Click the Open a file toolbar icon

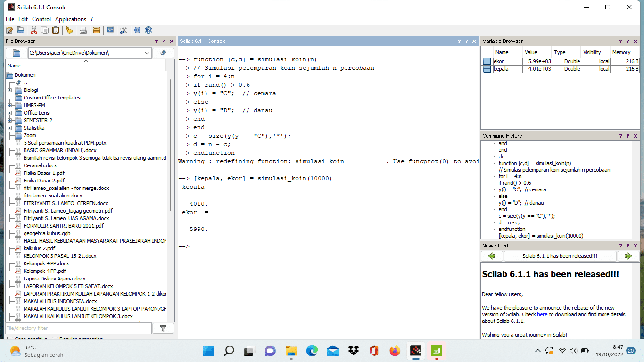click(20, 30)
